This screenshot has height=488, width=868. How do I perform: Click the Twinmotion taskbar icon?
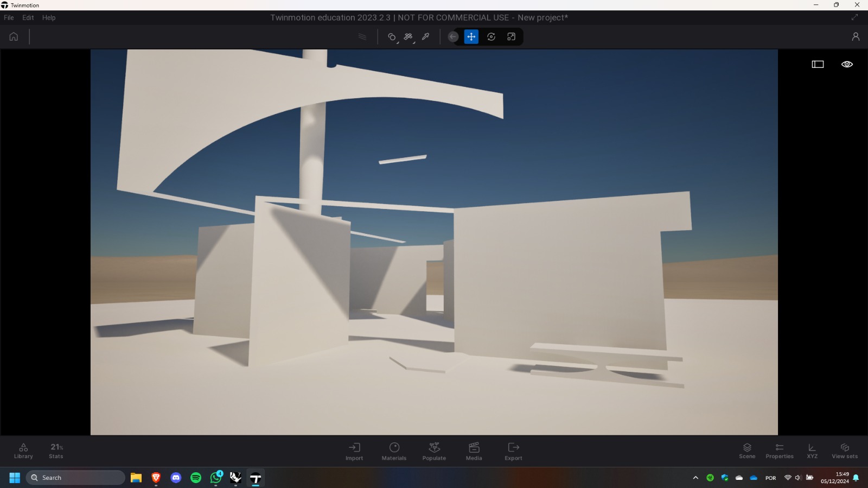(x=256, y=478)
